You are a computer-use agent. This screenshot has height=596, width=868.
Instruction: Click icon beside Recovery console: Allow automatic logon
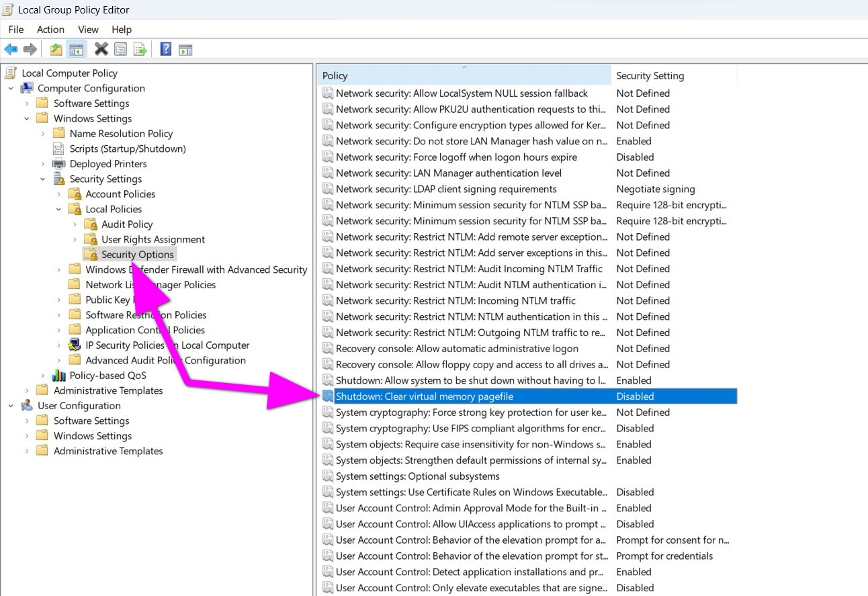[x=328, y=349]
